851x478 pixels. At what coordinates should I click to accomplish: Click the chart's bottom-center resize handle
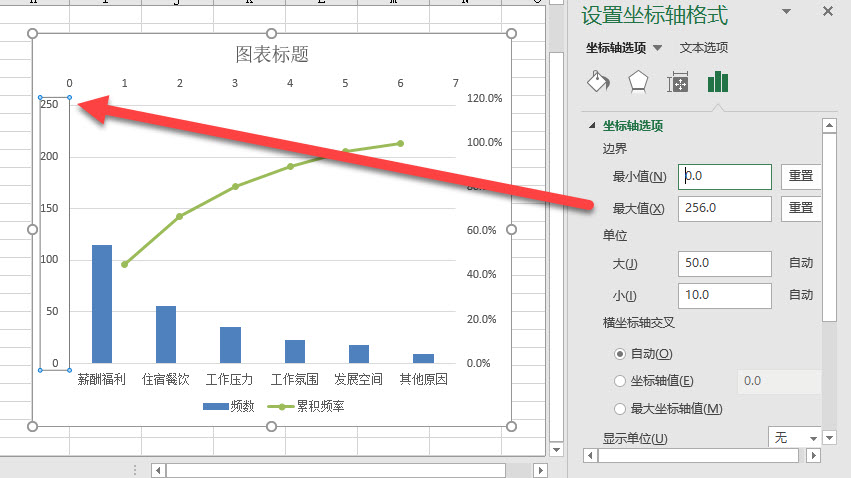pyautogui.click(x=272, y=426)
